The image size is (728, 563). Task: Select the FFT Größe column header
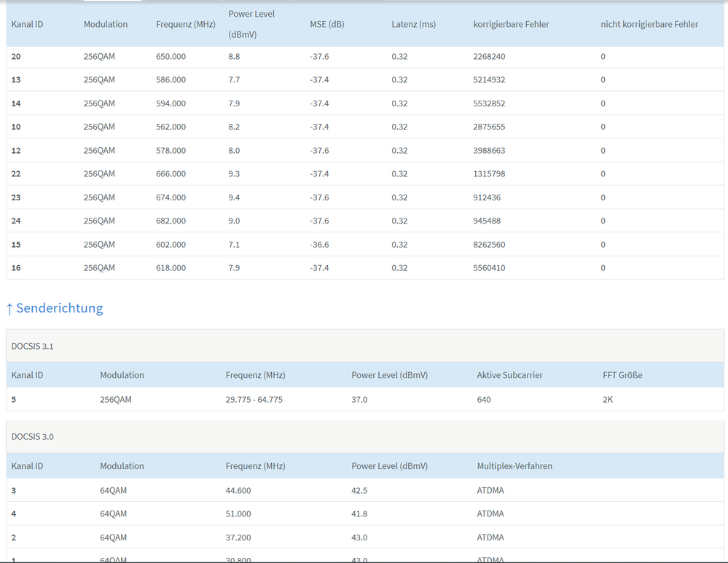[622, 375]
